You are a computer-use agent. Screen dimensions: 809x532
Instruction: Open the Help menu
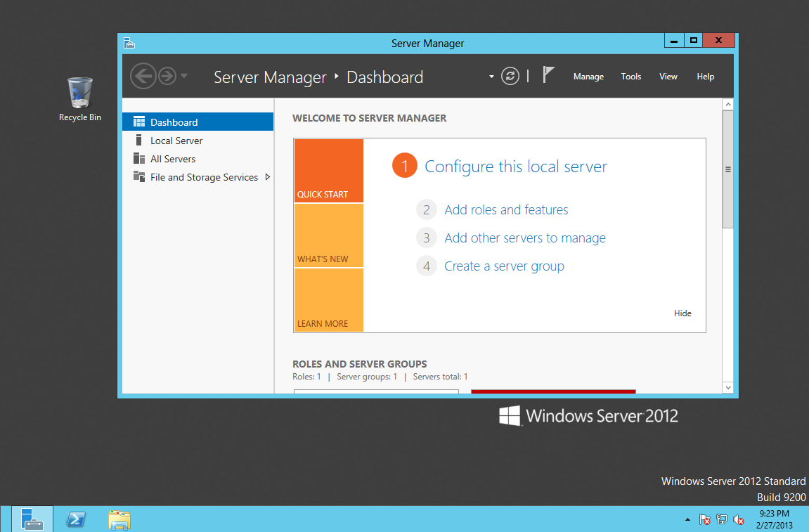(705, 77)
